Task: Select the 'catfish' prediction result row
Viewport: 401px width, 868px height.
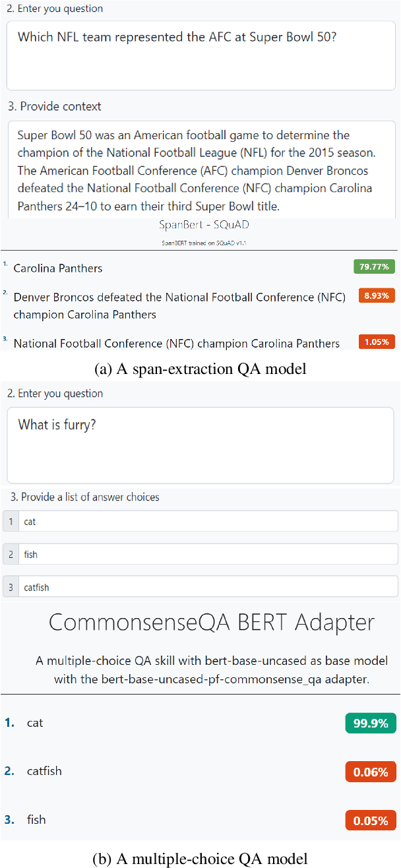Action: 44,771
